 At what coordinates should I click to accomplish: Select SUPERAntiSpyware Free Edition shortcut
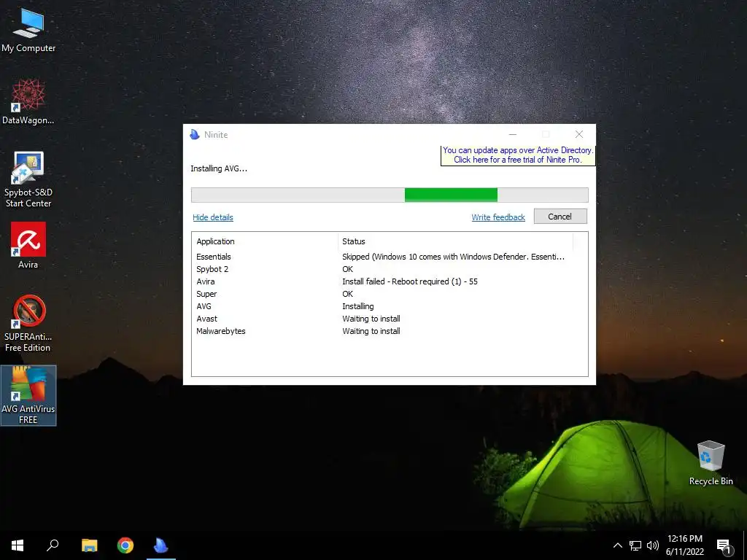click(x=28, y=324)
